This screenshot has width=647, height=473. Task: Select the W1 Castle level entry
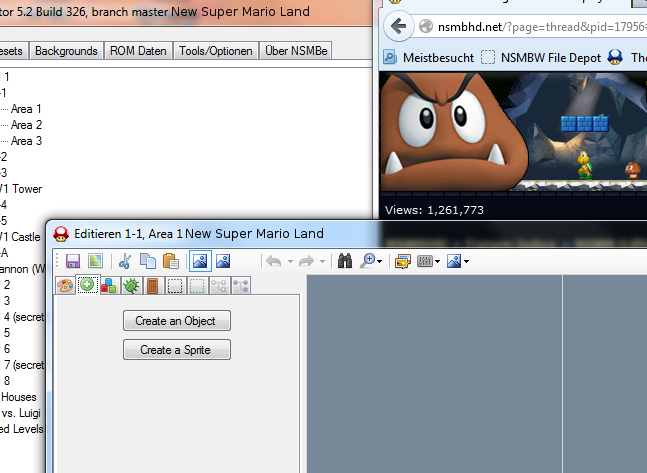click(20, 237)
